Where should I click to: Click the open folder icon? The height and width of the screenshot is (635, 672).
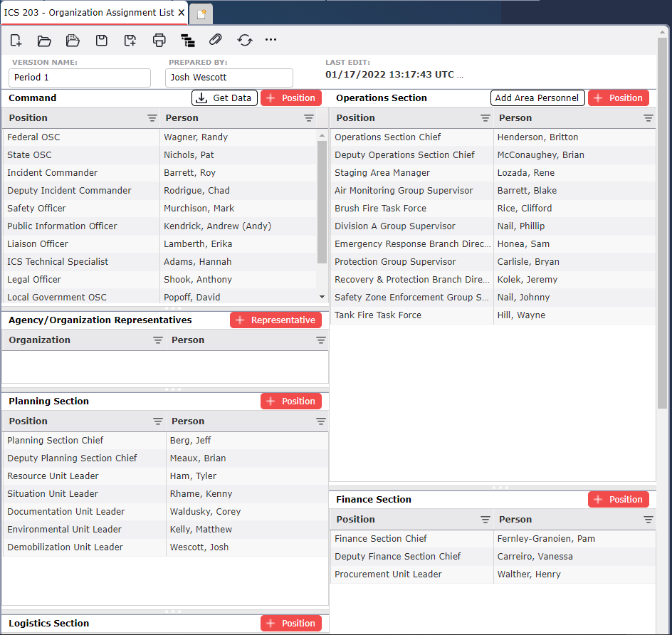pyautogui.click(x=44, y=41)
